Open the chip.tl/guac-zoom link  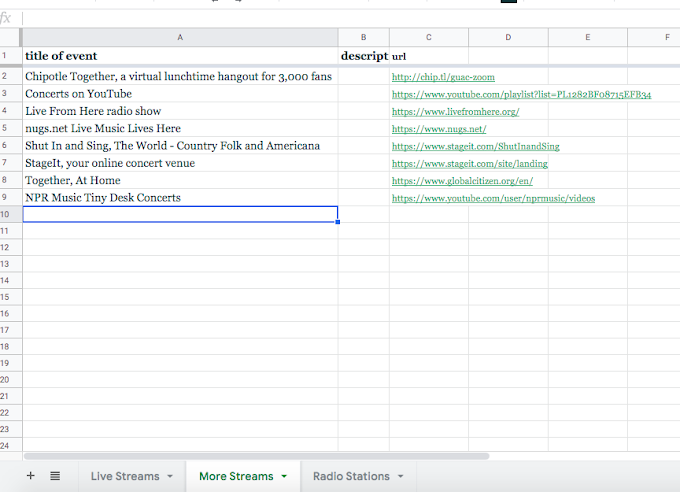pyautogui.click(x=443, y=77)
